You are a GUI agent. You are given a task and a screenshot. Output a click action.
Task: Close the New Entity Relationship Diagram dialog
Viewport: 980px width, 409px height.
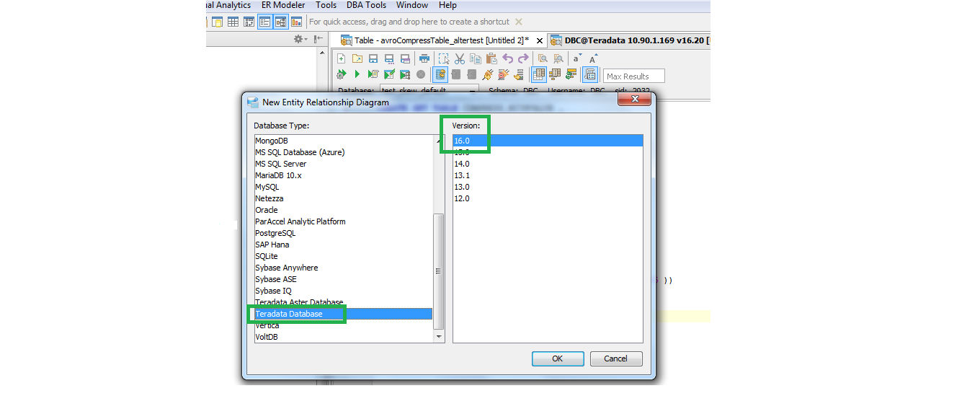click(636, 100)
